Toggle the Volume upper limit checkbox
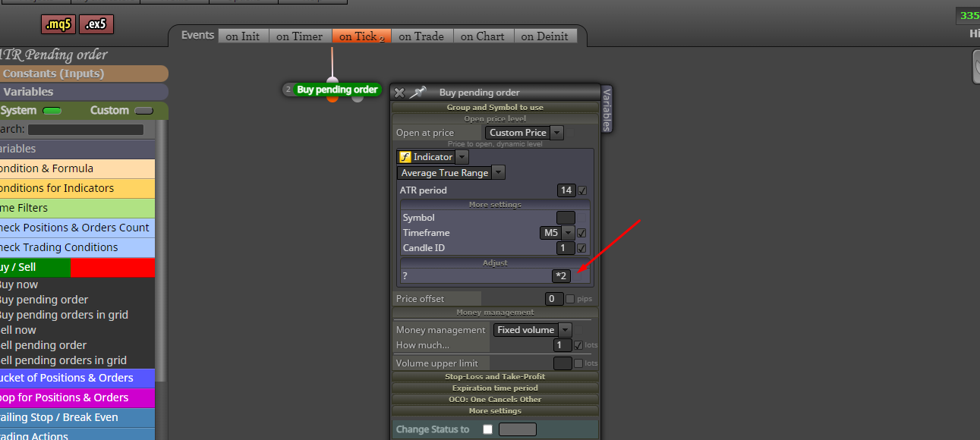Viewport: 980px width, 440px height. point(578,363)
